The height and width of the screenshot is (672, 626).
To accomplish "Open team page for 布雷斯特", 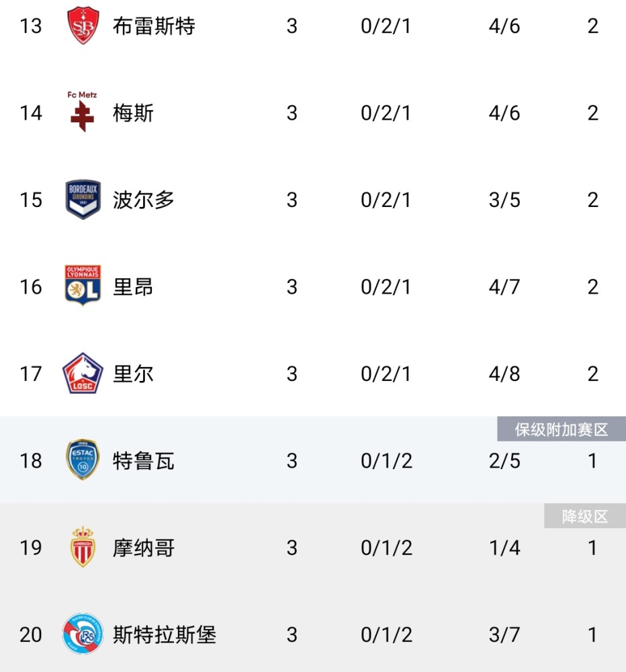I will (x=154, y=26).
